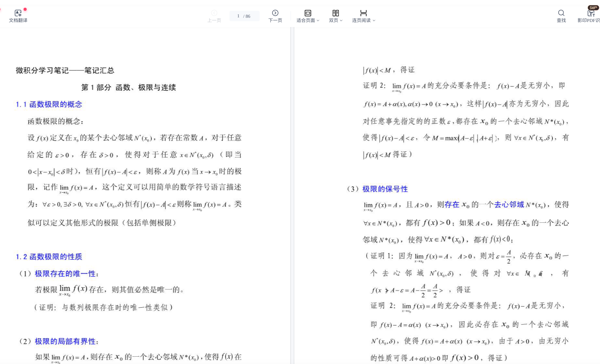Viewport: 600px width, 364px height.
Task: Click the blue heading 极限的保号性
Action: pyautogui.click(x=385, y=189)
